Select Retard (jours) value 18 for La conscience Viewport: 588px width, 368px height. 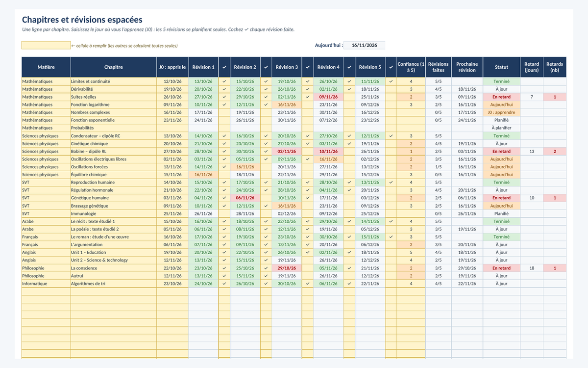532,268
